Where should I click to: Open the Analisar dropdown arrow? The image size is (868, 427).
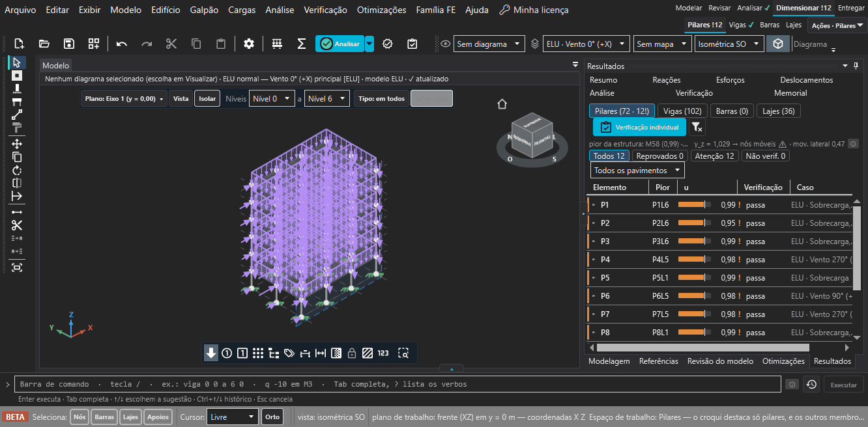pyautogui.click(x=369, y=44)
